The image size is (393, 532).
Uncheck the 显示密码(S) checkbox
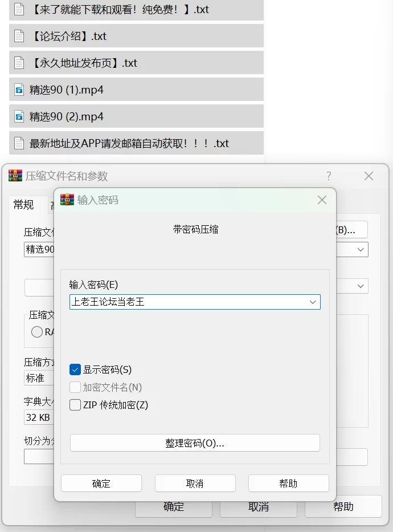pyautogui.click(x=75, y=370)
